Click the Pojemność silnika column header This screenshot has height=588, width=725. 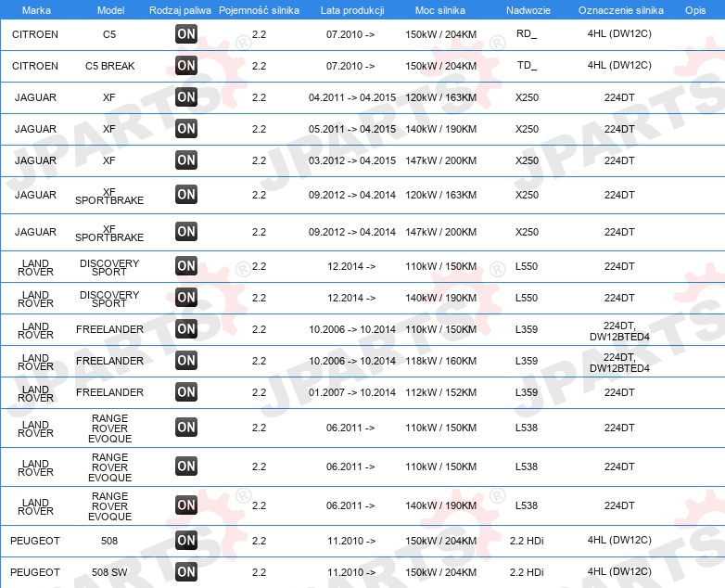[x=259, y=10]
